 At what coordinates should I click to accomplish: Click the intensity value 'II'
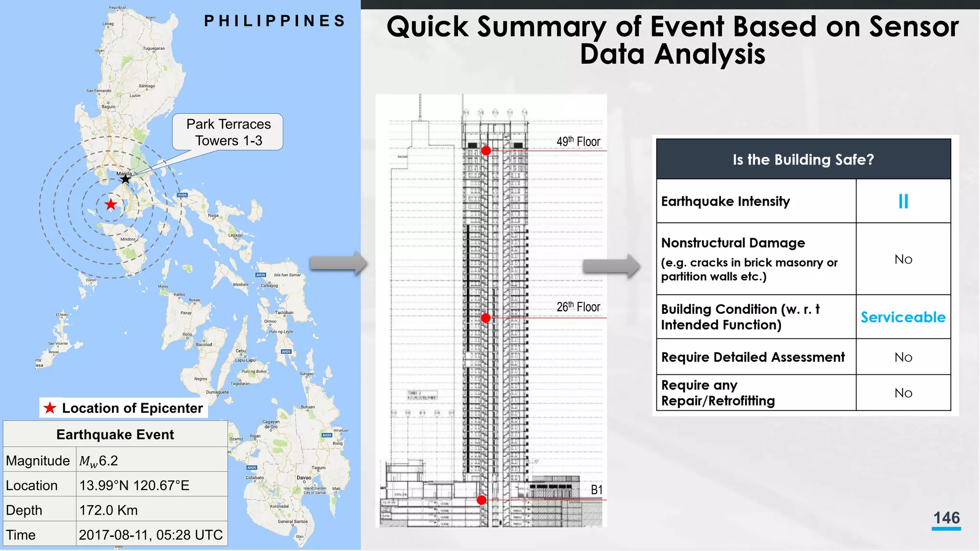pyautogui.click(x=903, y=201)
